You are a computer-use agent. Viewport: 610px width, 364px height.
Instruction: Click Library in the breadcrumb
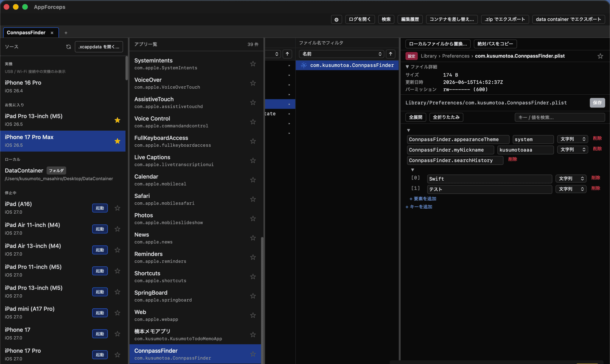coord(429,56)
